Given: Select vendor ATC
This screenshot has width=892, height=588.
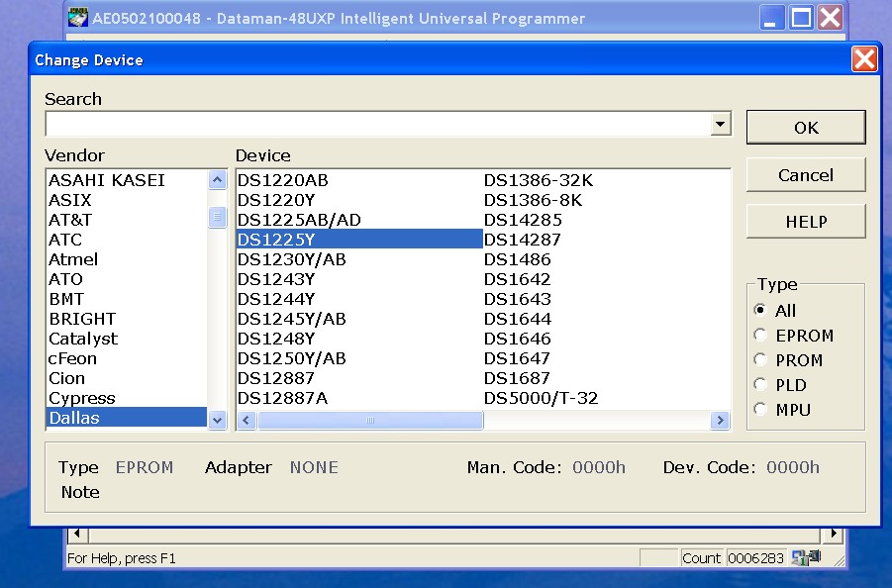Looking at the screenshot, I should tap(127, 240).
